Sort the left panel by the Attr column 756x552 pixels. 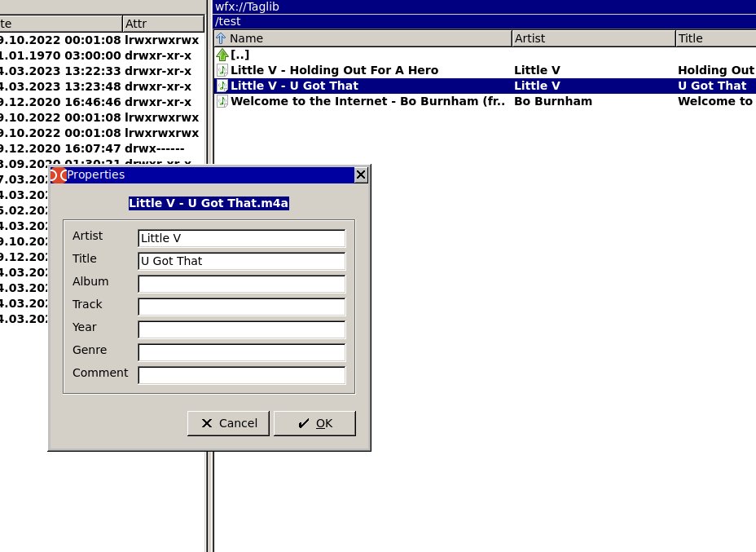[163, 24]
